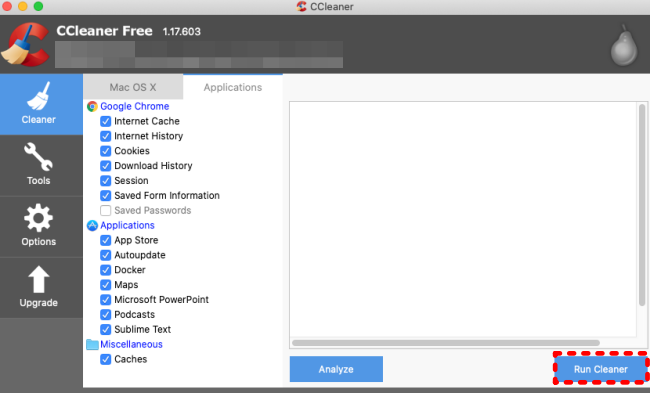Screen dimensions: 650x393
Task: Disable the Session checkbox
Action: pyautogui.click(x=106, y=181)
